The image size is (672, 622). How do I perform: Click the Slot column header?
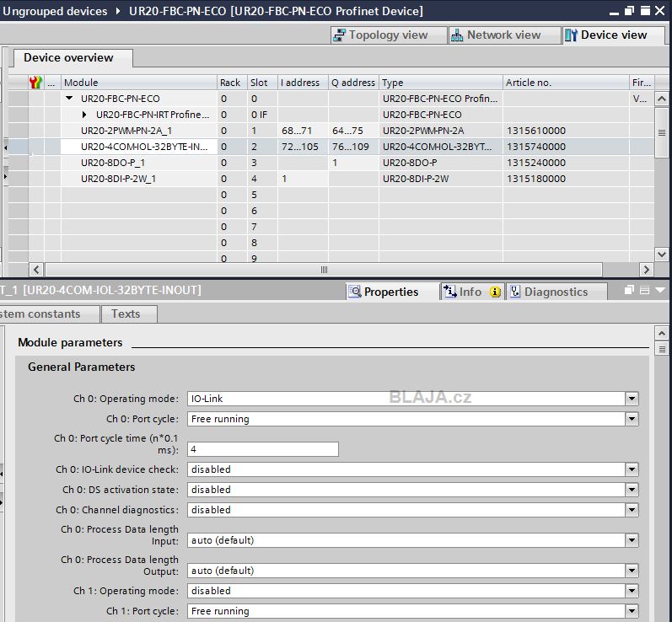[262, 83]
